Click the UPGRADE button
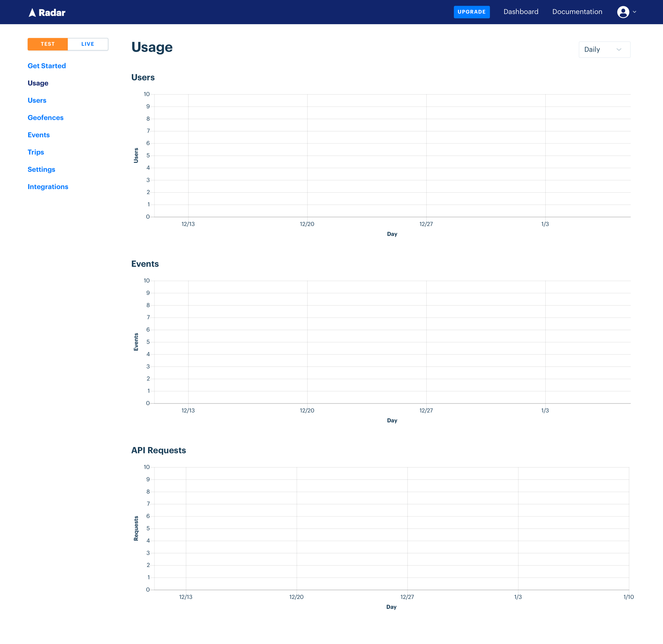The width and height of the screenshot is (663, 644). [472, 12]
